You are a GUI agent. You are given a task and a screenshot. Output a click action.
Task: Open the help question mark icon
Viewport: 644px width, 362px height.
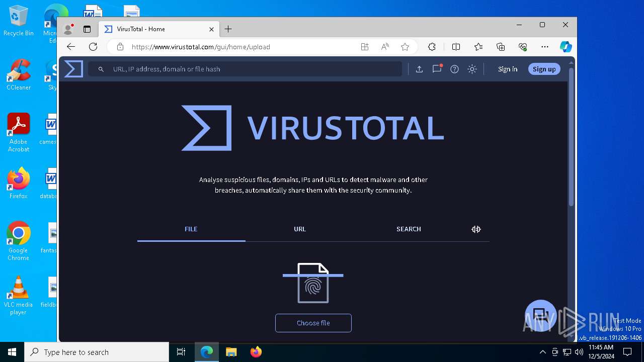pyautogui.click(x=454, y=69)
